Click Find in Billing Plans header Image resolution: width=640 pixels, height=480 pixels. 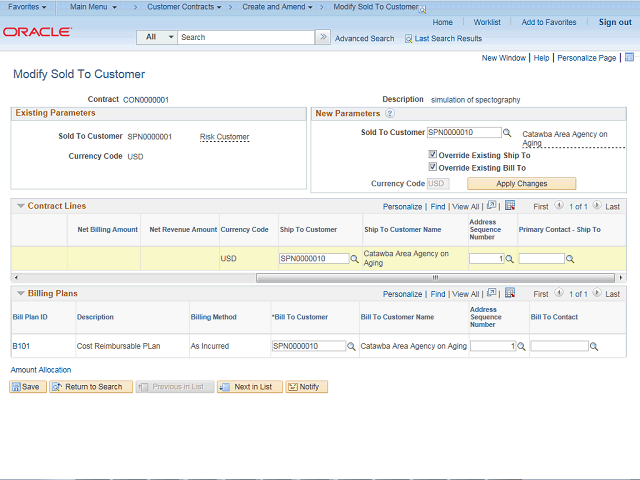pyautogui.click(x=438, y=294)
